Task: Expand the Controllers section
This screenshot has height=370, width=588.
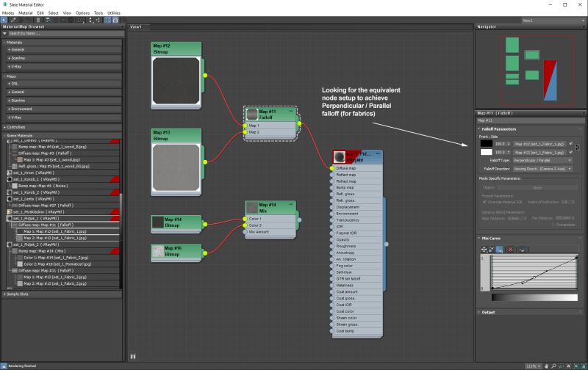Action: (x=62, y=127)
